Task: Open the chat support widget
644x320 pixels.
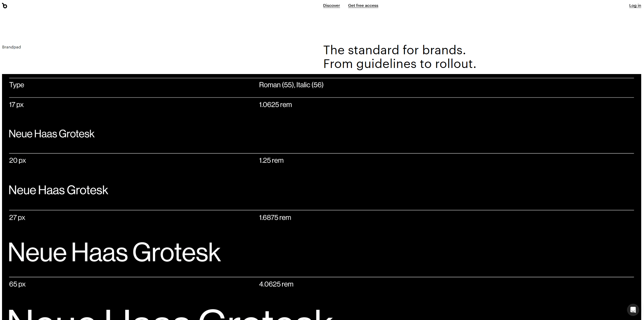Action: point(633,310)
